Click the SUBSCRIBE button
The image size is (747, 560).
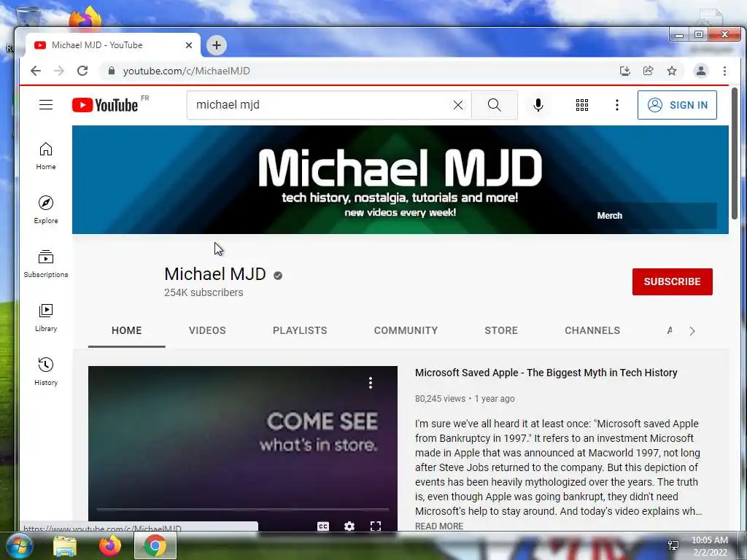(x=672, y=281)
